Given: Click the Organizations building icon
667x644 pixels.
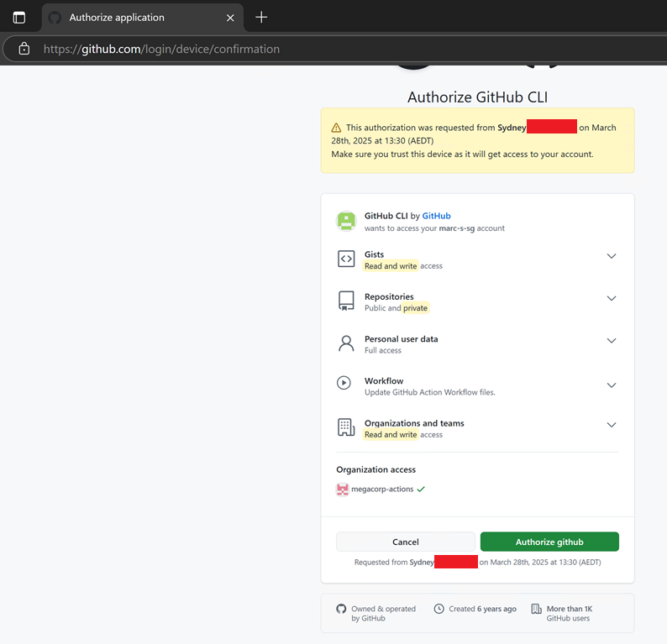Looking at the screenshot, I should [x=346, y=427].
